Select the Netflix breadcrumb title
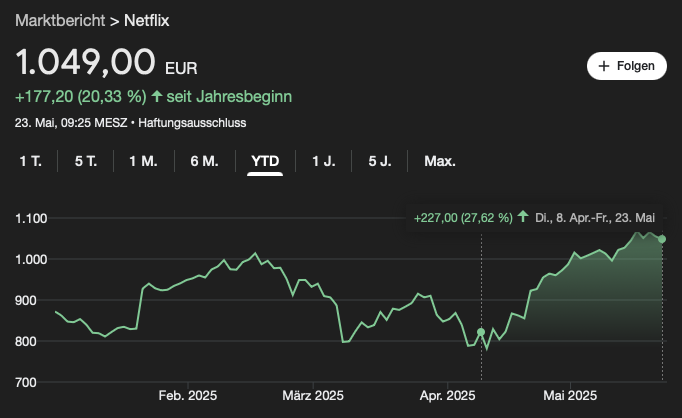 (147, 20)
